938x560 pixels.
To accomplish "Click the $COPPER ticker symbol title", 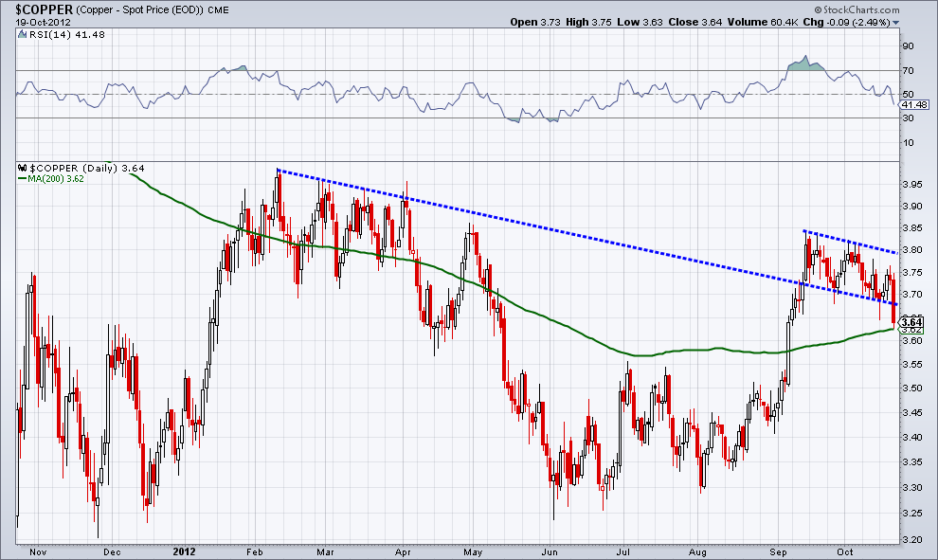I will click(45, 9).
